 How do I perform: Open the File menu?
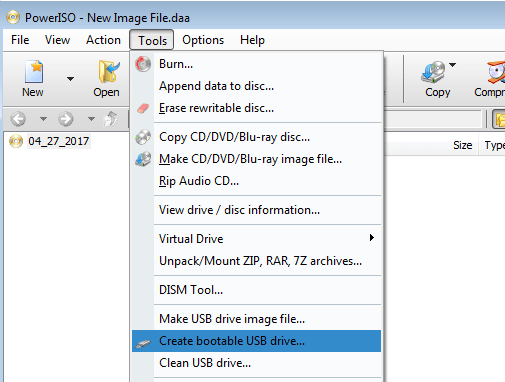pos(20,40)
